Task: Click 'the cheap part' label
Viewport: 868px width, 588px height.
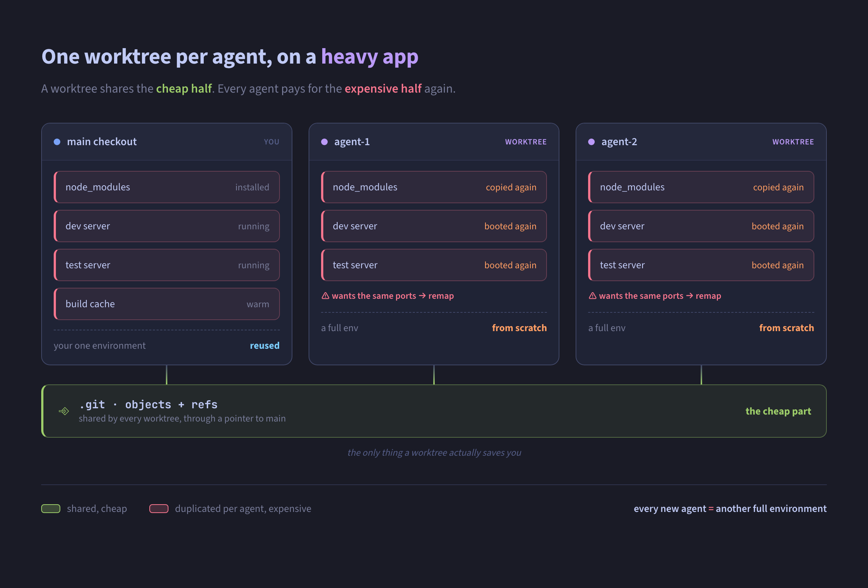Action: tap(778, 411)
